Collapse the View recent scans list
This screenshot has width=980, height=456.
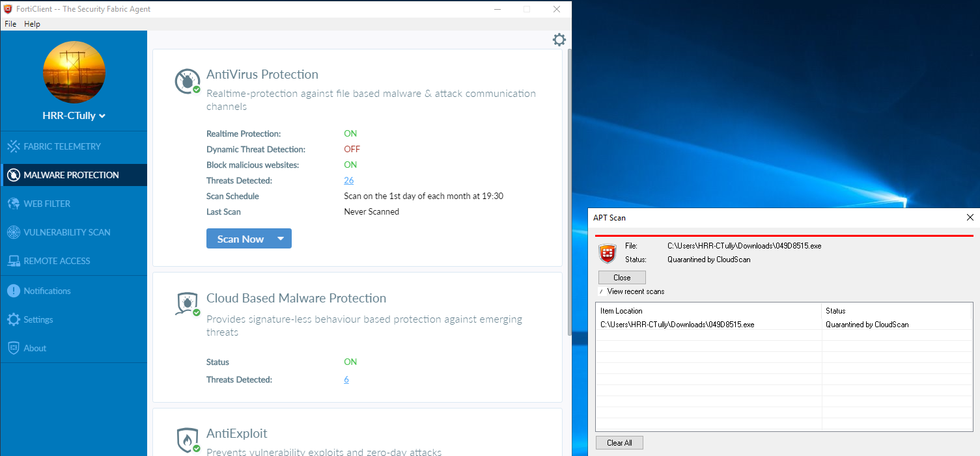click(600, 291)
